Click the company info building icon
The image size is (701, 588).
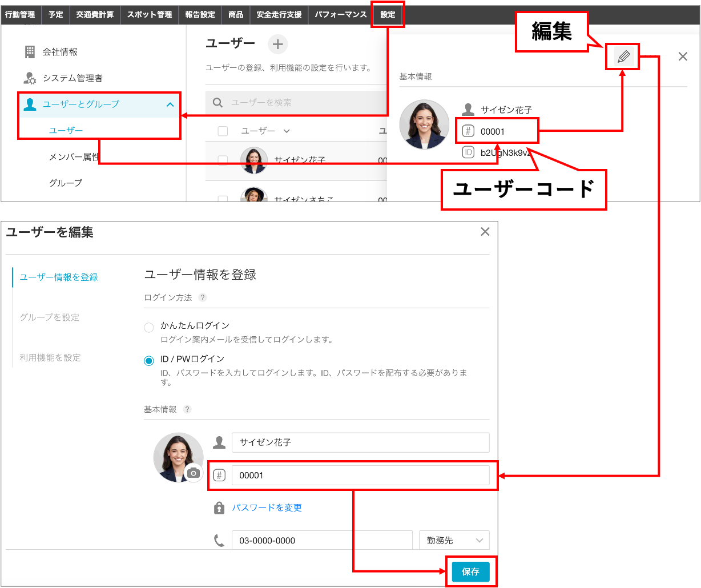tap(30, 52)
